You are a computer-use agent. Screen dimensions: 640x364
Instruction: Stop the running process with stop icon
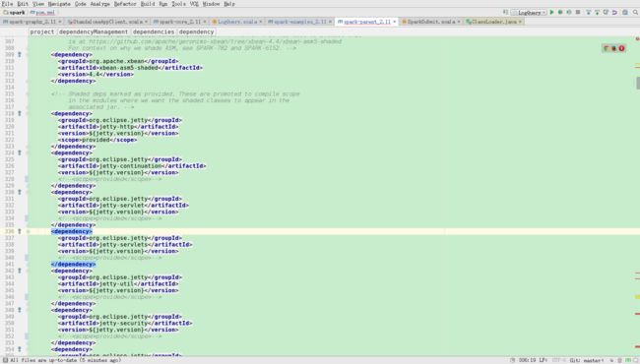(x=578, y=12)
